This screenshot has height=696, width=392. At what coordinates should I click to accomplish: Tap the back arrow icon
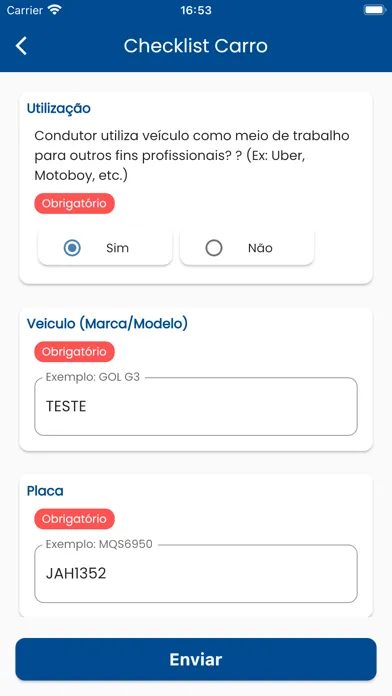point(21,46)
